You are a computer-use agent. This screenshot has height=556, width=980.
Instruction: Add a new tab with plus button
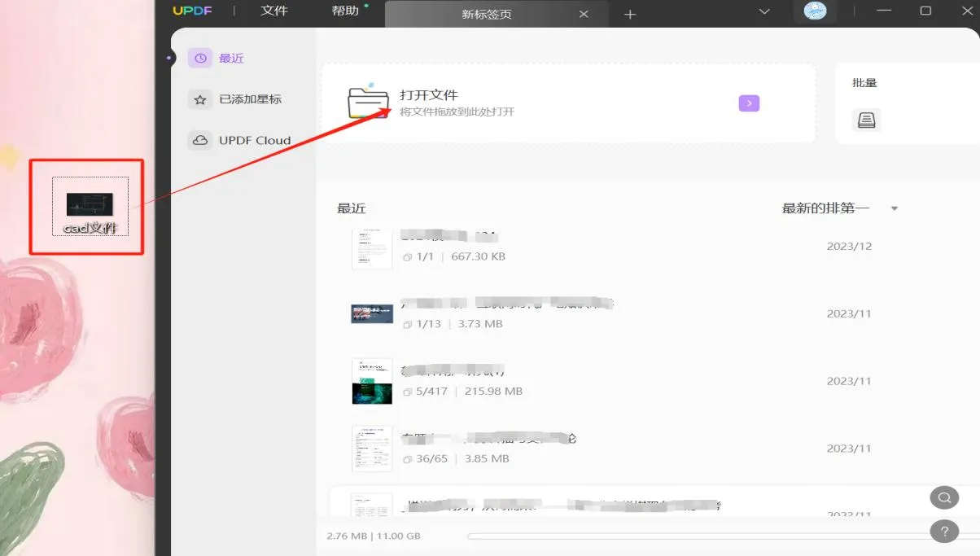pyautogui.click(x=629, y=14)
